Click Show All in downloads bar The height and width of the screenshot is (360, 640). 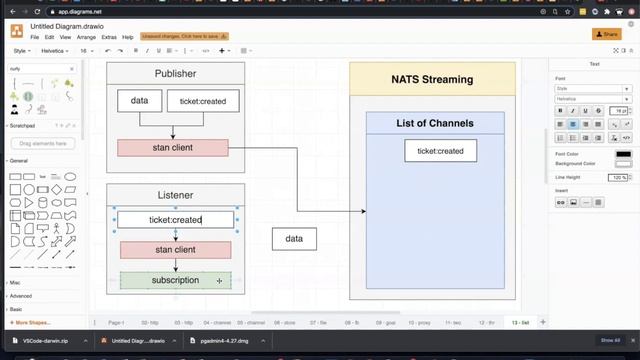(x=610, y=340)
